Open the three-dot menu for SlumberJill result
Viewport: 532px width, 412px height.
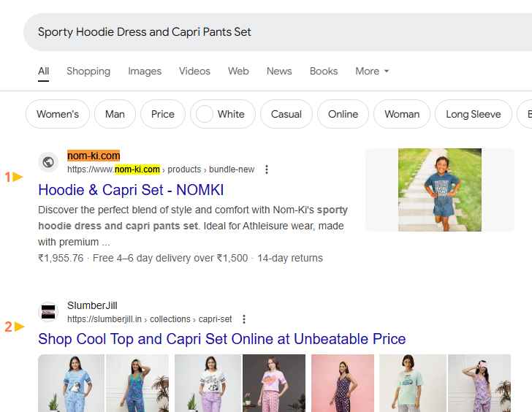(244, 319)
